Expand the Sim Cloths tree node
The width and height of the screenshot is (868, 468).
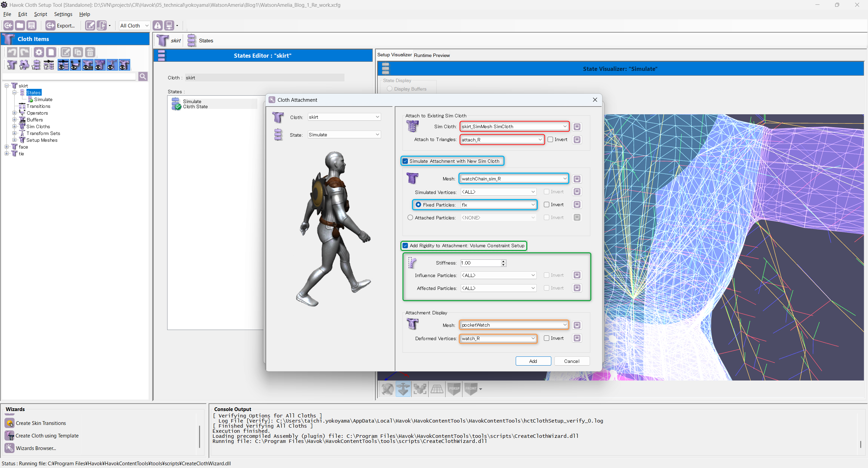click(15, 126)
